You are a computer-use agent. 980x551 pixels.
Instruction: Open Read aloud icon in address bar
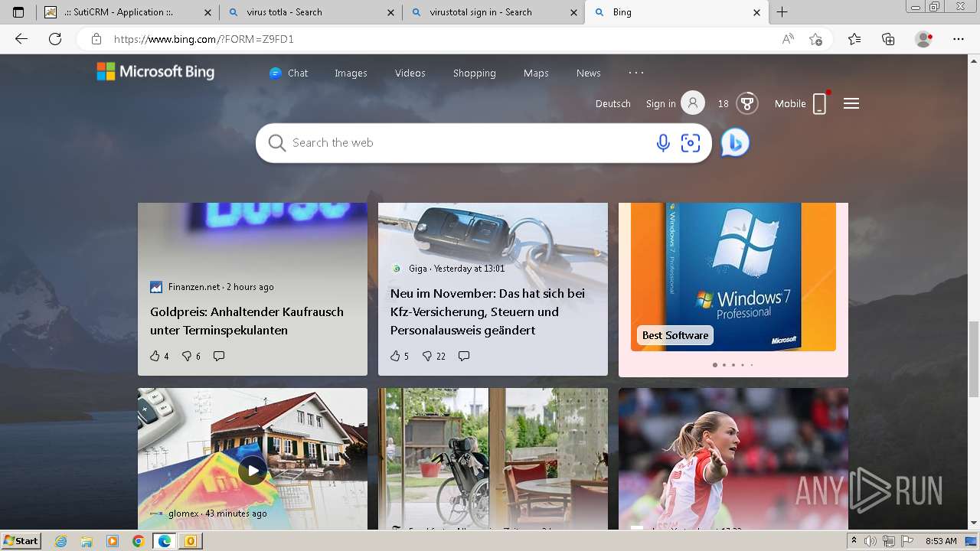click(x=787, y=39)
